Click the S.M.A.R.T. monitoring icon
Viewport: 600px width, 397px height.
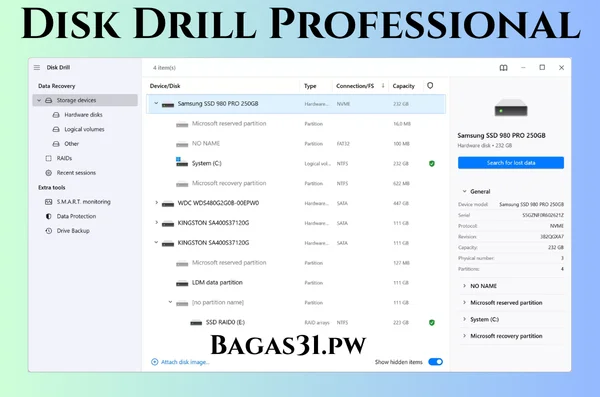pyautogui.click(x=49, y=202)
